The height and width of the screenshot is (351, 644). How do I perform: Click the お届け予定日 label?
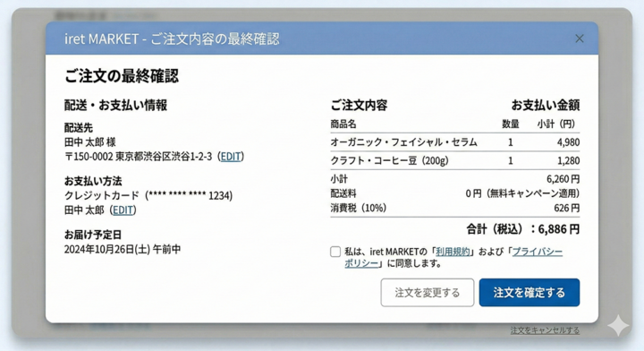(93, 235)
